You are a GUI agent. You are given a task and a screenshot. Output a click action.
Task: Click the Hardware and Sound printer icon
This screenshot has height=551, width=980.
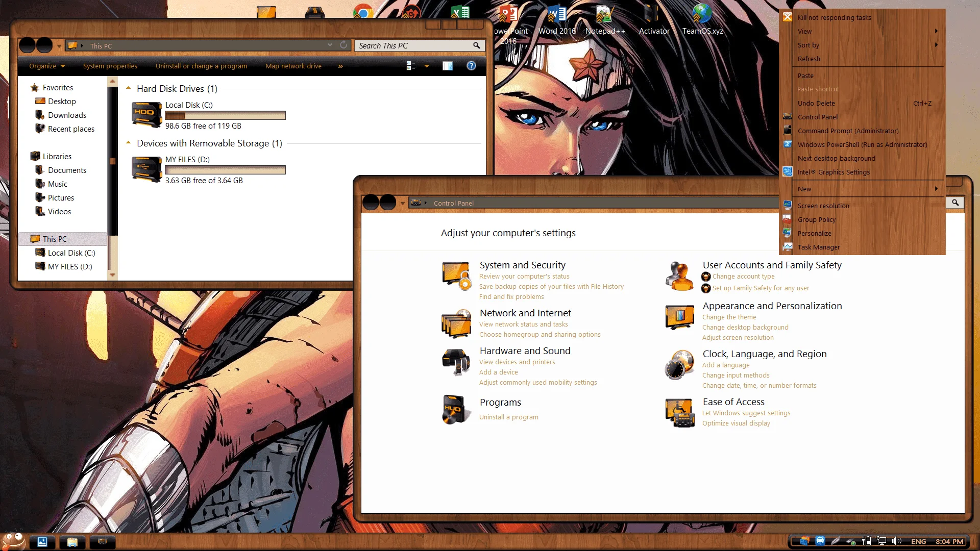pyautogui.click(x=456, y=362)
